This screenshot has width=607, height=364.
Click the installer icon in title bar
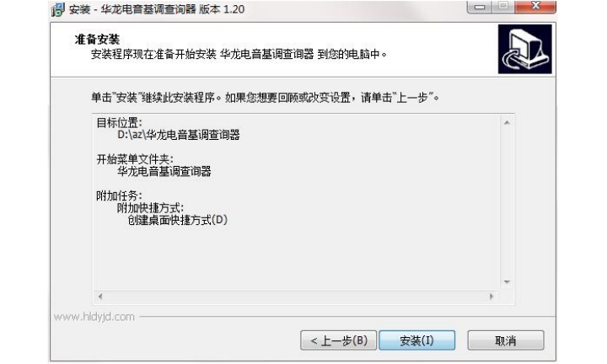[x=58, y=9]
